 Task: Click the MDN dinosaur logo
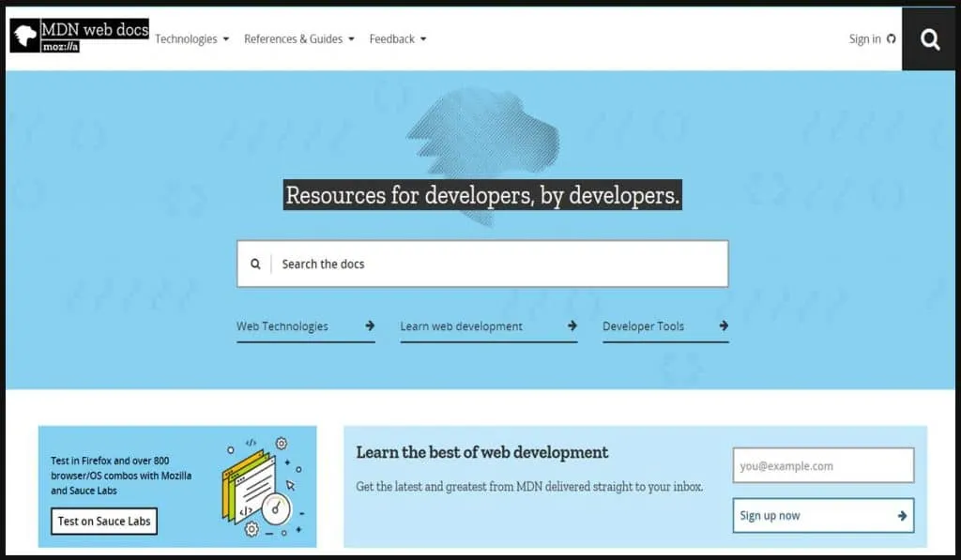(23, 38)
